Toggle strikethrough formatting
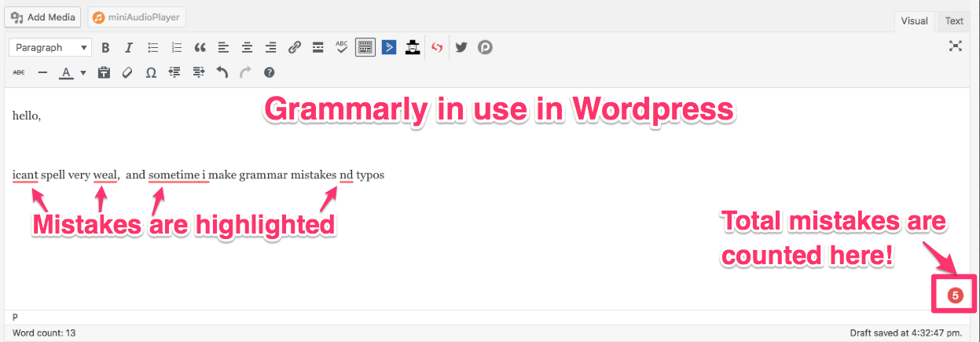This screenshot has height=342, width=980. point(19,72)
